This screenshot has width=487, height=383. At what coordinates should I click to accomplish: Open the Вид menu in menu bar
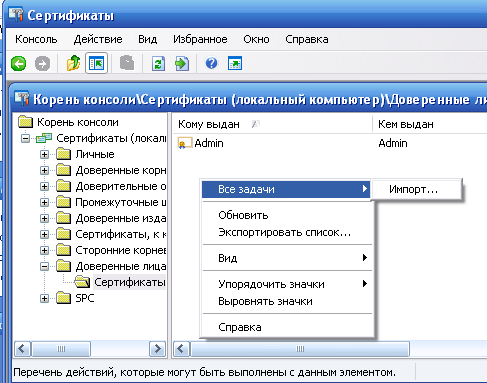pos(147,39)
